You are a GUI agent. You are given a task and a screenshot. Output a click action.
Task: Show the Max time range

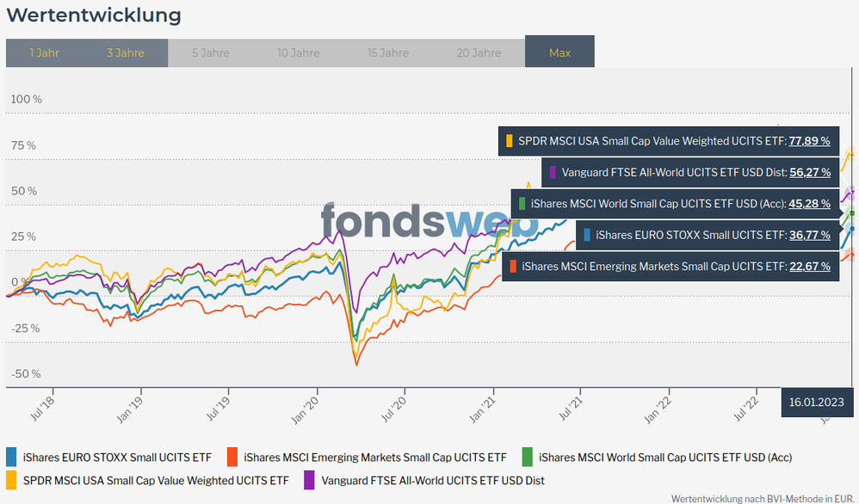point(559,52)
